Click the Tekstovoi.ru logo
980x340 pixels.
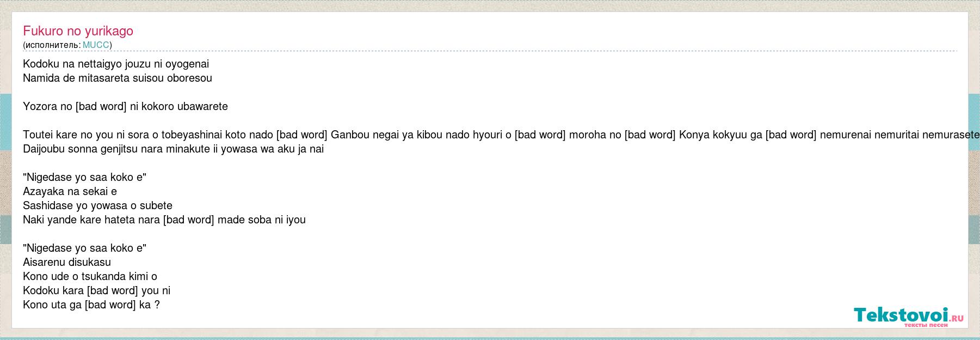[x=909, y=317]
